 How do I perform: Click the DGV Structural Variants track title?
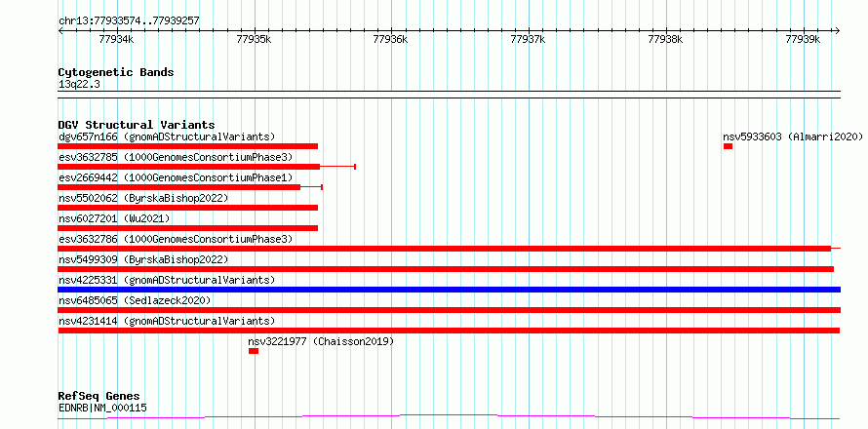click(137, 125)
